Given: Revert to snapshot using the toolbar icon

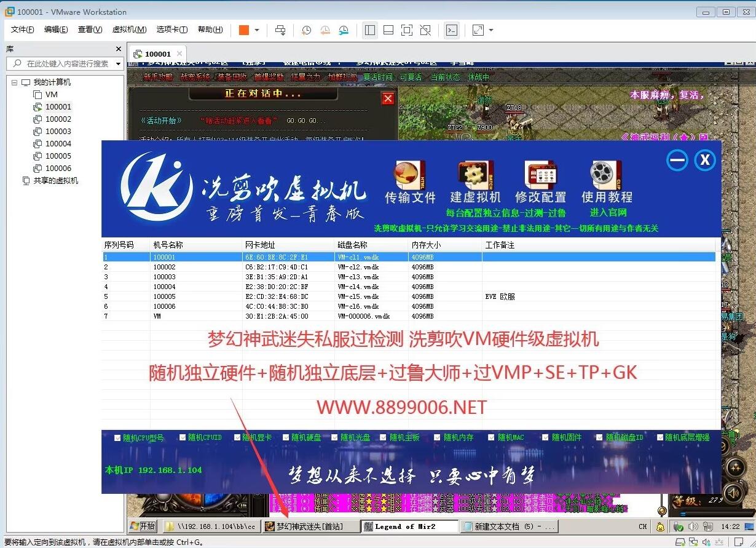Looking at the screenshot, I should coord(325,30).
